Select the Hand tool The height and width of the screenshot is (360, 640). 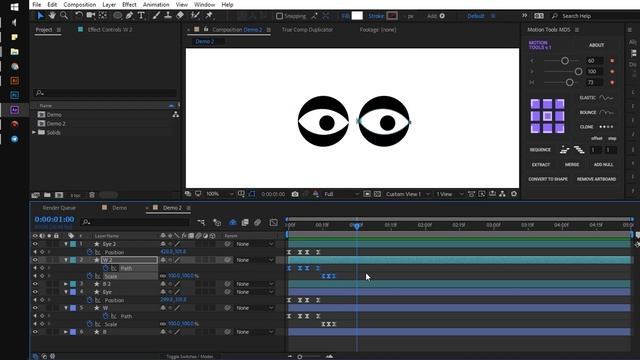pyautogui.click(x=52, y=16)
